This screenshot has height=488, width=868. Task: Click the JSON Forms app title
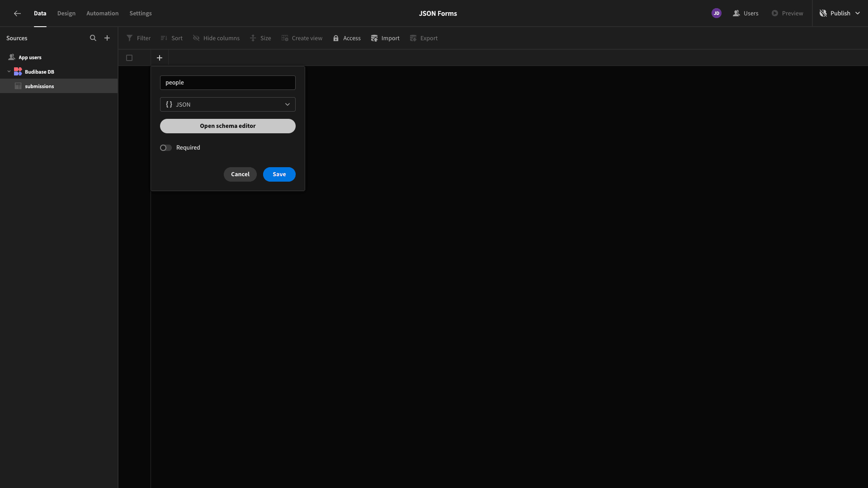[438, 14]
